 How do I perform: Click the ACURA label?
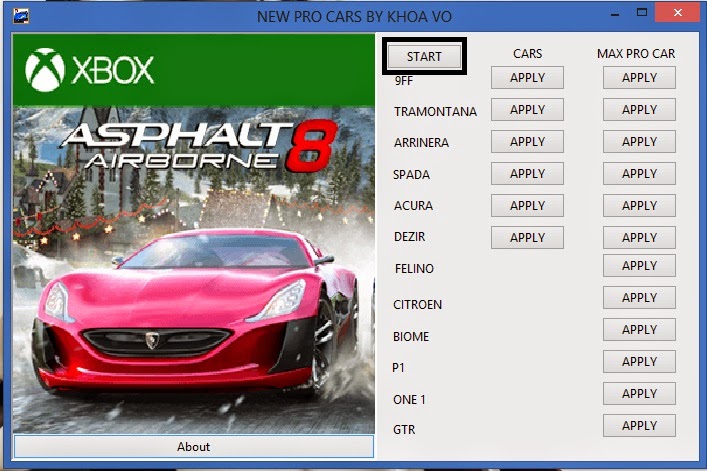pos(413,206)
